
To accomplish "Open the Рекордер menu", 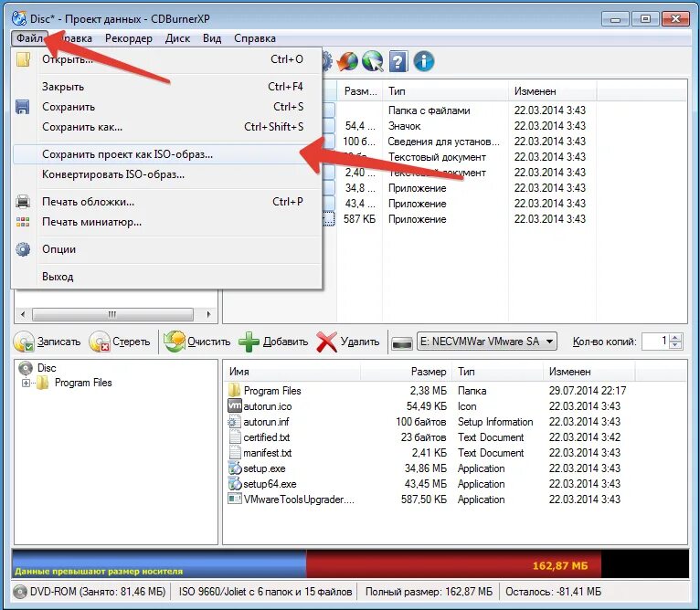I will tap(129, 38).
